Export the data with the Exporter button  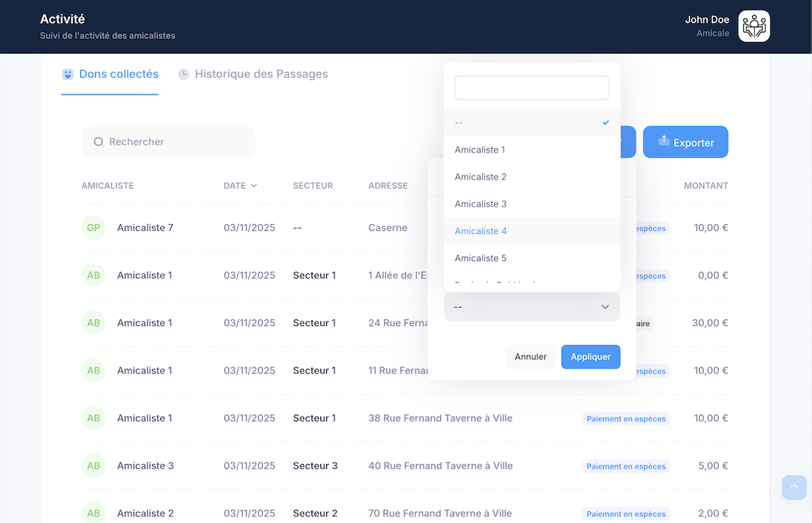coord(685,142)
